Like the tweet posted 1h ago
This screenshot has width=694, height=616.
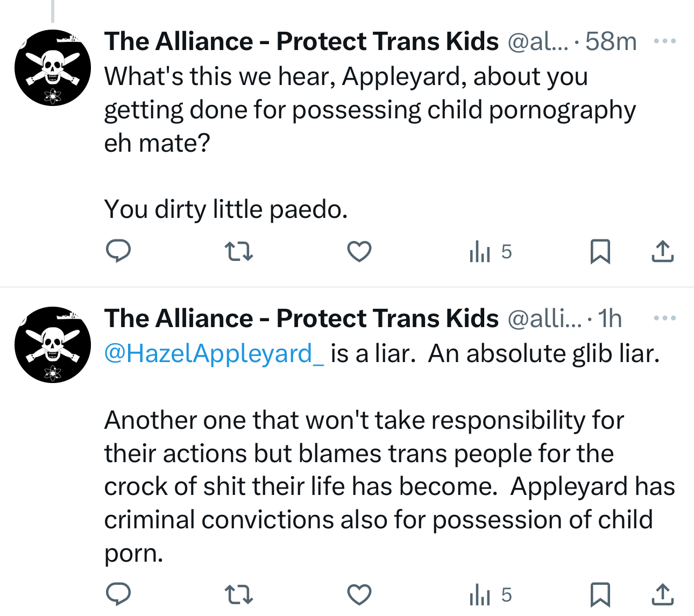click(x=359, y=594)
